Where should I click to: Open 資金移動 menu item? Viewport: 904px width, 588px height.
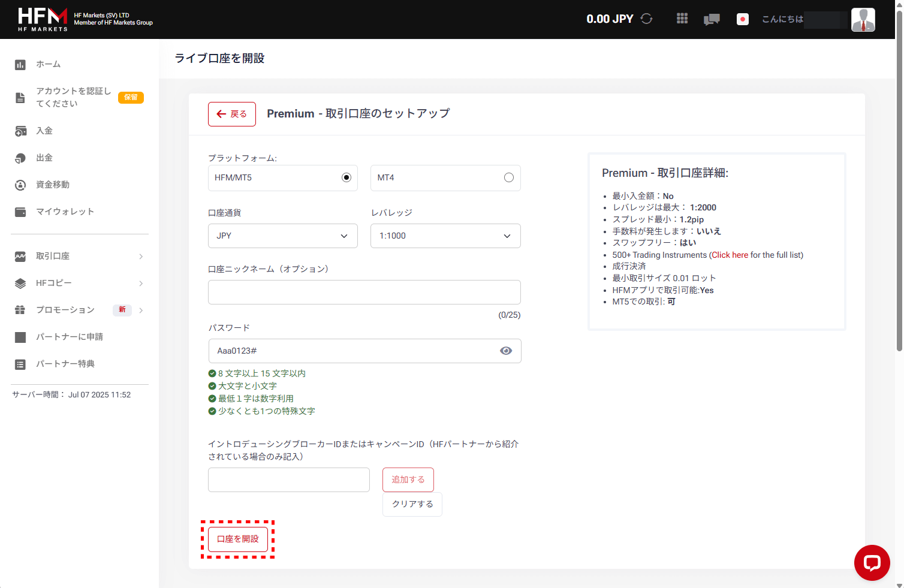click(x=53, y=185)
